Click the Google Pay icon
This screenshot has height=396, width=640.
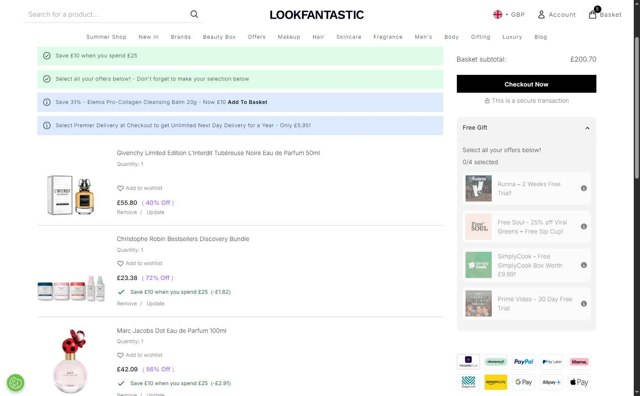523,383
